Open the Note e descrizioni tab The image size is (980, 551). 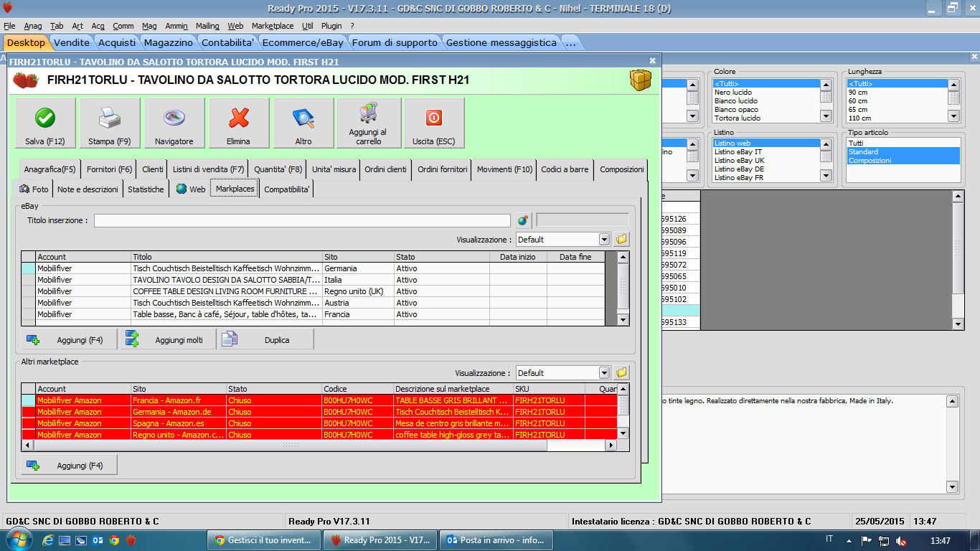(x=88, y=189)
